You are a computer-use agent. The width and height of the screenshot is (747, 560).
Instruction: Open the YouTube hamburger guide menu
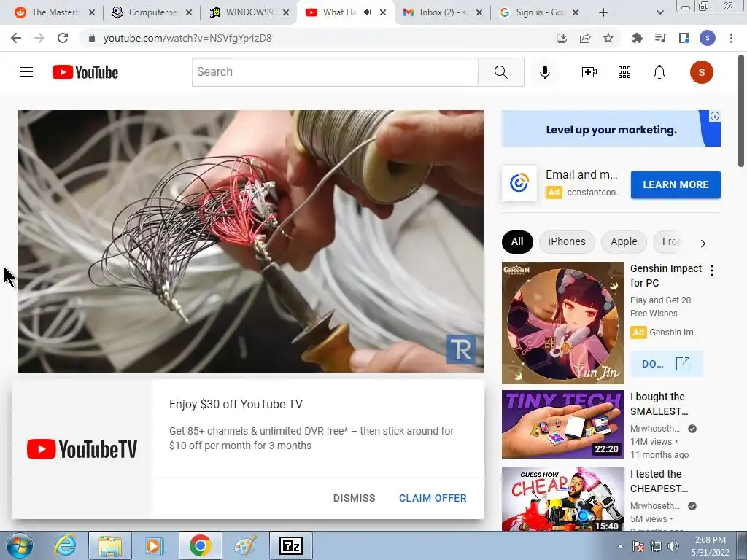[x=26, y=72]
